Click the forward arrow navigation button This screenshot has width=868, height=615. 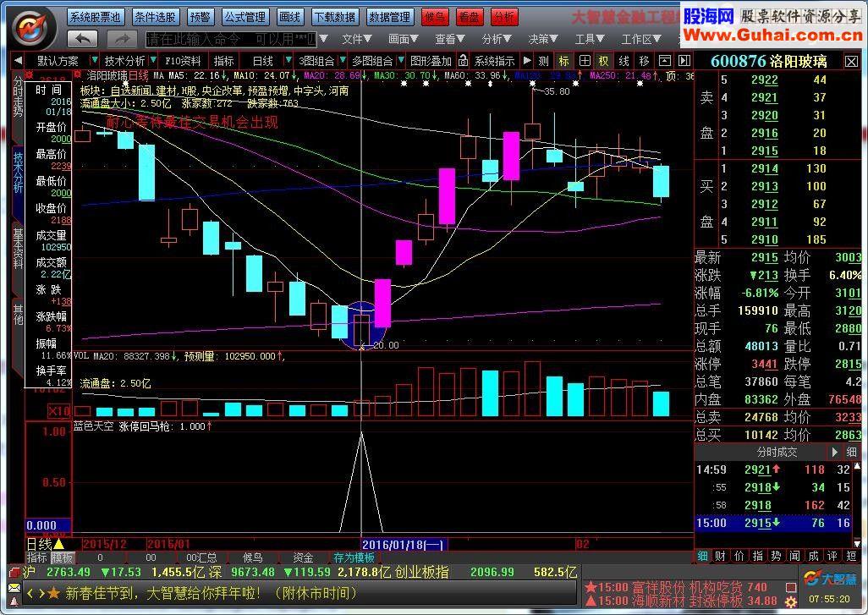[122, 39]
